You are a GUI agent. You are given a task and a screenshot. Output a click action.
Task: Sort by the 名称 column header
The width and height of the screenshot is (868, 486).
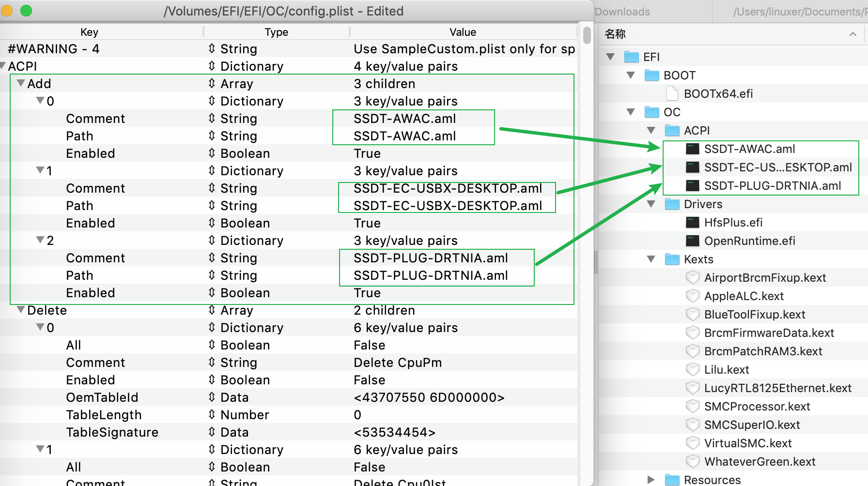[615, 34]
